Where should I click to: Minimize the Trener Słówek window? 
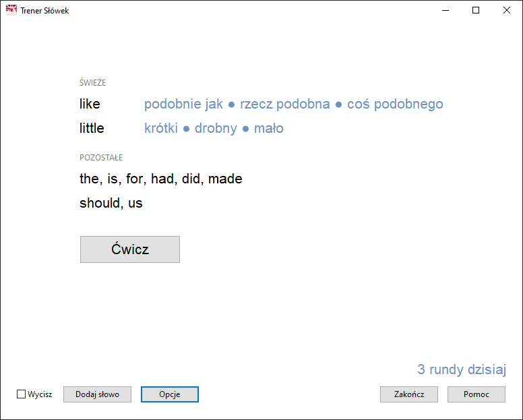point(445,10)
